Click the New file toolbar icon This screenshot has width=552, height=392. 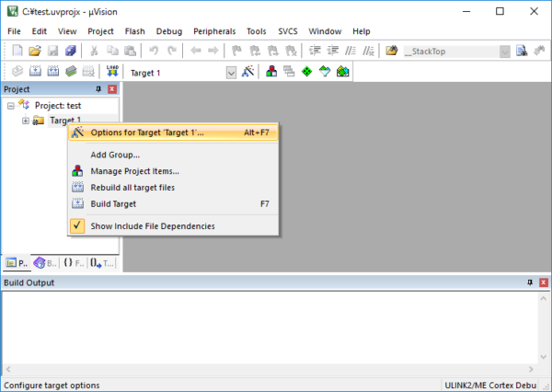[x=17, y=51]
